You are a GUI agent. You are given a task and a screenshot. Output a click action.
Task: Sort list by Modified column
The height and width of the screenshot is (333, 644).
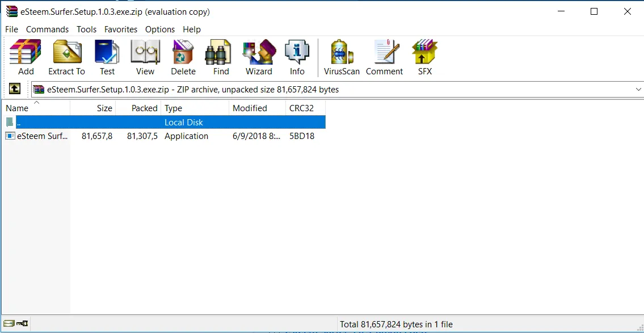[257, 108]
